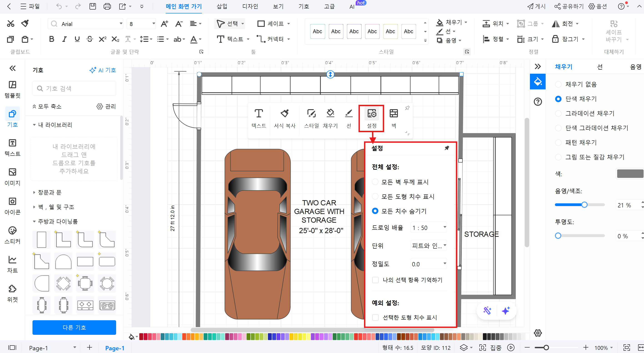Screen dimensions: 644x353
Task: Open 스티커 in left sidebar
Action: click(12, 235)
